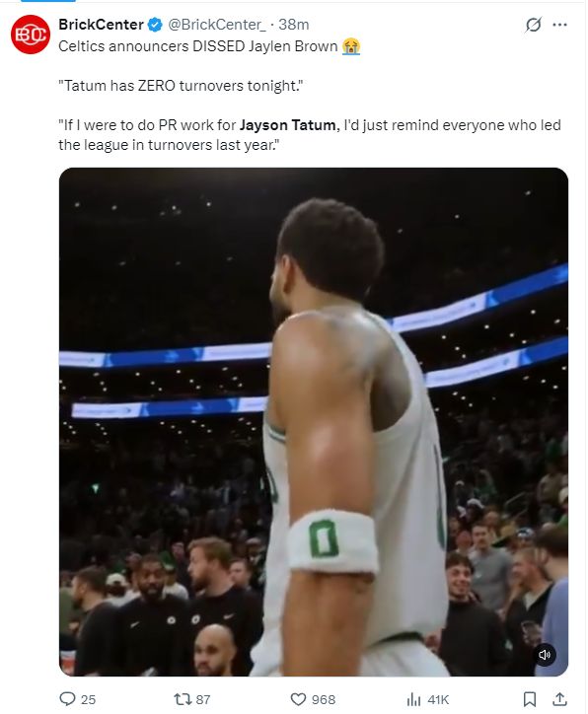Image resolution: width=588 pixels, height=714 pixels.
Task: Click the blue verified badge
Action: (x=155, y=25)
